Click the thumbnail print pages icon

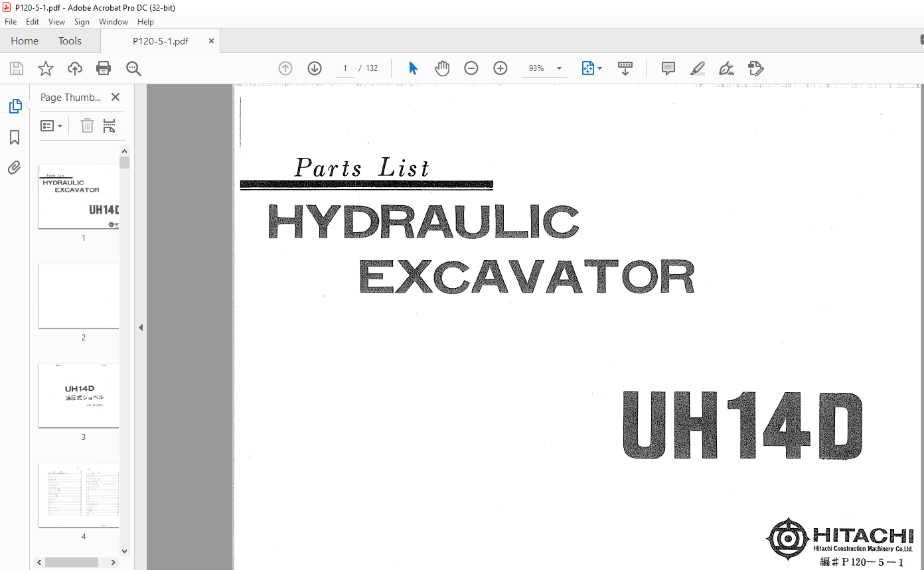[x=110, y=125]
